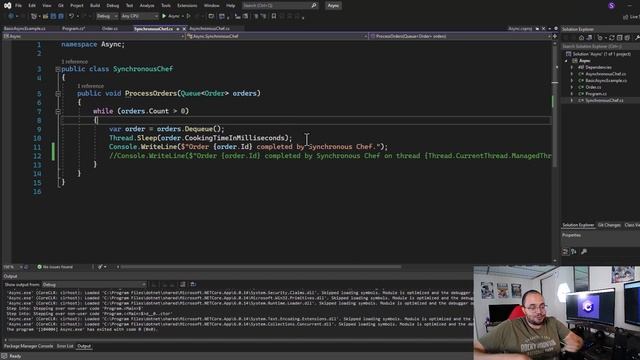640x360 pixels.
Task: Click the Output window word wrap icon
Action: [x=193, y=284]
